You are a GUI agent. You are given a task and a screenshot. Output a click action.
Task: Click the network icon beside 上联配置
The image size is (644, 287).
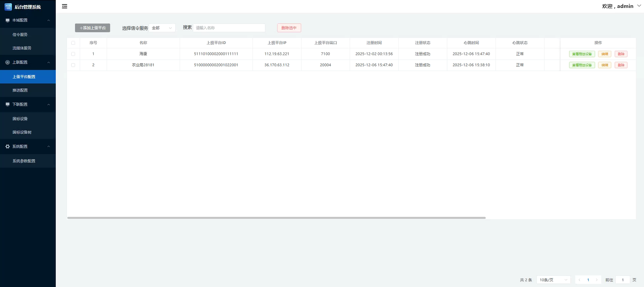pyautogui.click(x=8, y=62)
